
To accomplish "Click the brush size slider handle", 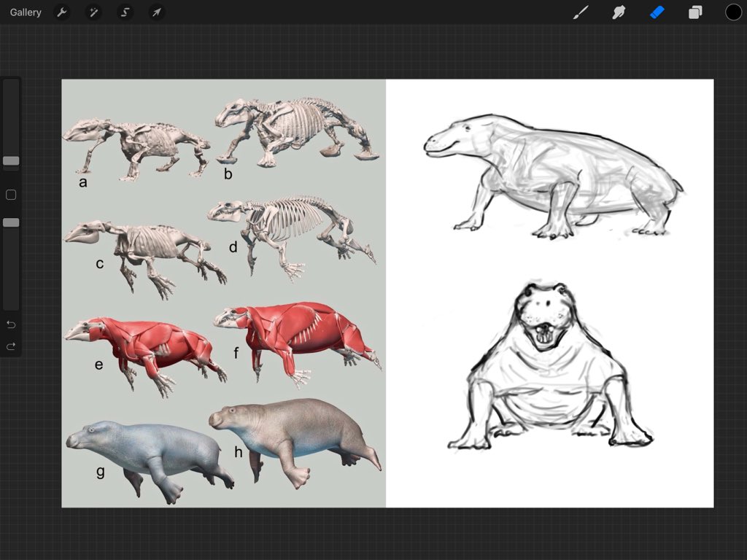I will 11,161.
